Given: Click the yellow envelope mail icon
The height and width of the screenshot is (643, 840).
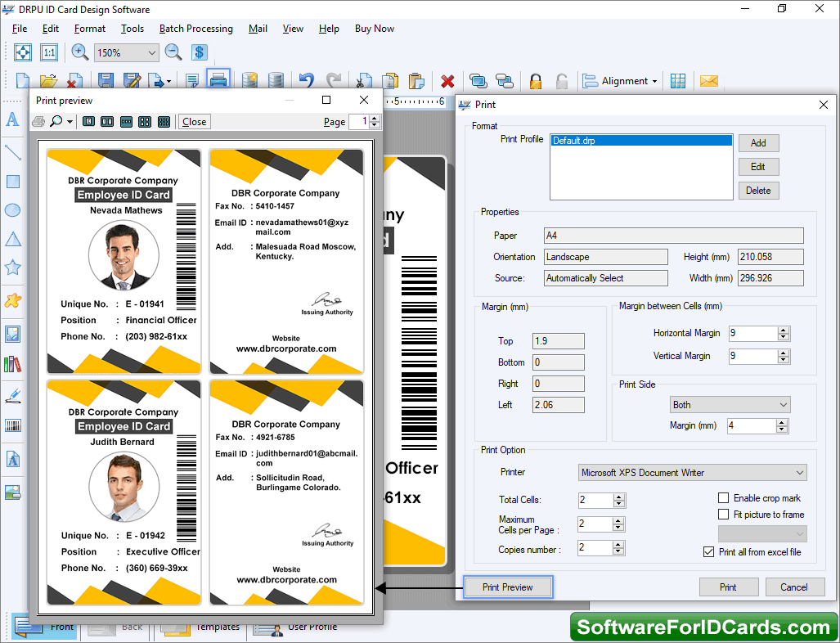Looking at the screenshot, I should [x=708, y=81].
